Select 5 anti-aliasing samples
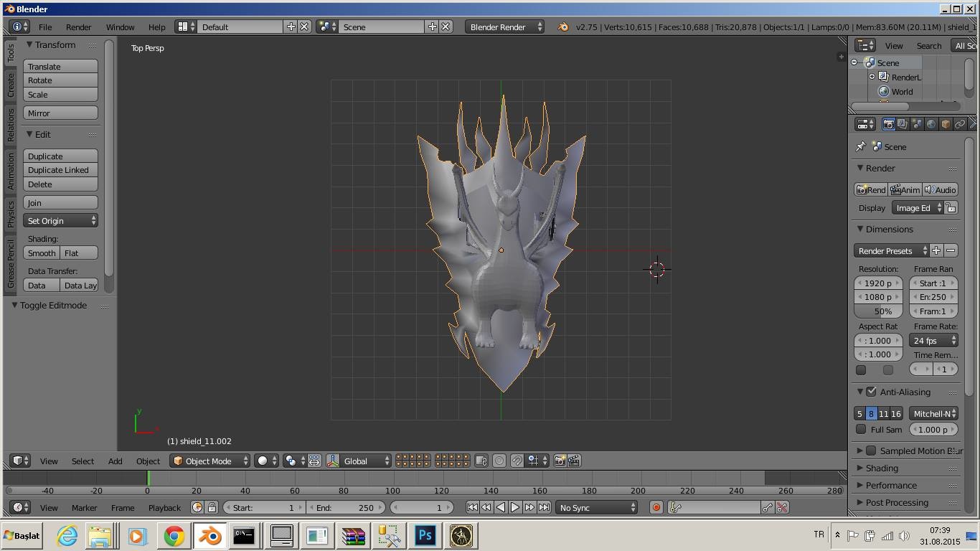 tap(859, 413)
